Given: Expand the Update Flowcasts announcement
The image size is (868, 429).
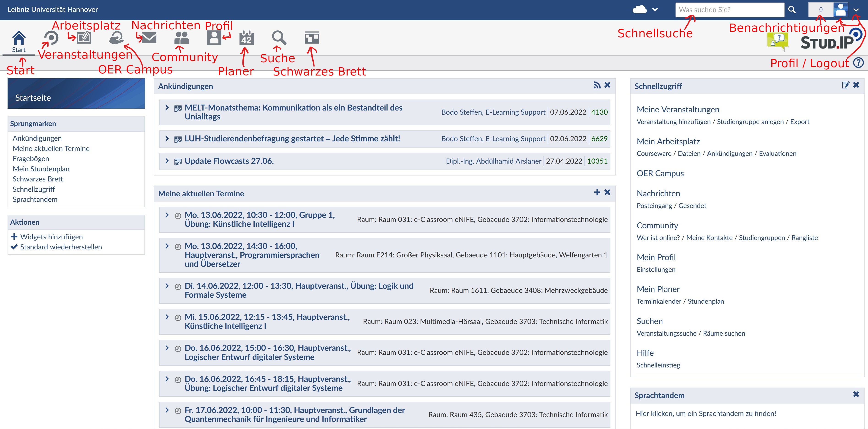Looking at the screenshot, I should pyautogui.click(x=167, y=161).
